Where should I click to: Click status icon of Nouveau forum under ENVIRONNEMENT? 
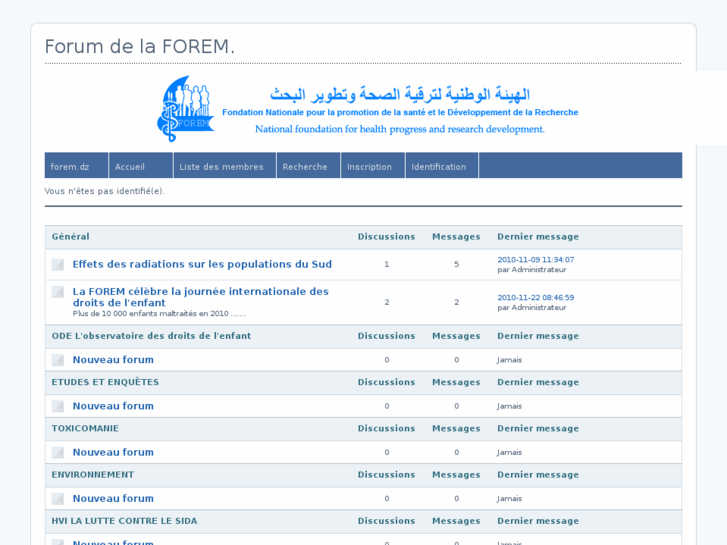(x=58, y=499)
